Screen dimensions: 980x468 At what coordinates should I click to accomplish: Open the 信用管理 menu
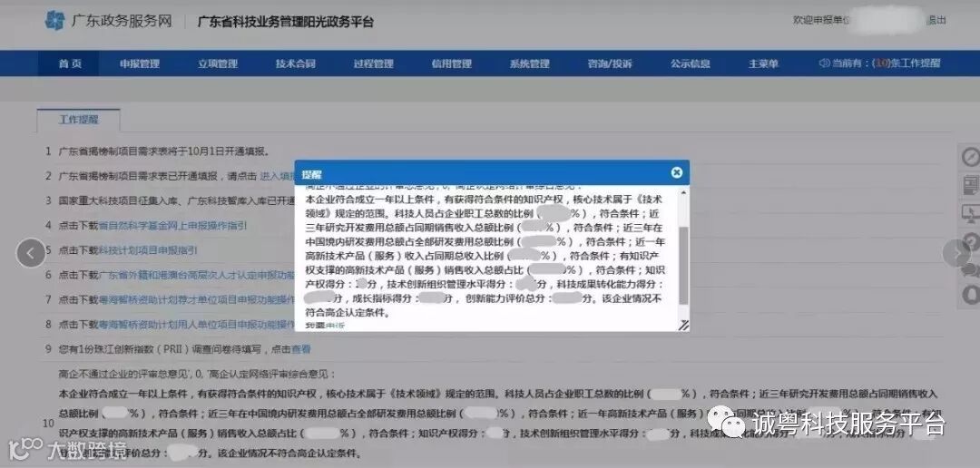click(451, 63)
